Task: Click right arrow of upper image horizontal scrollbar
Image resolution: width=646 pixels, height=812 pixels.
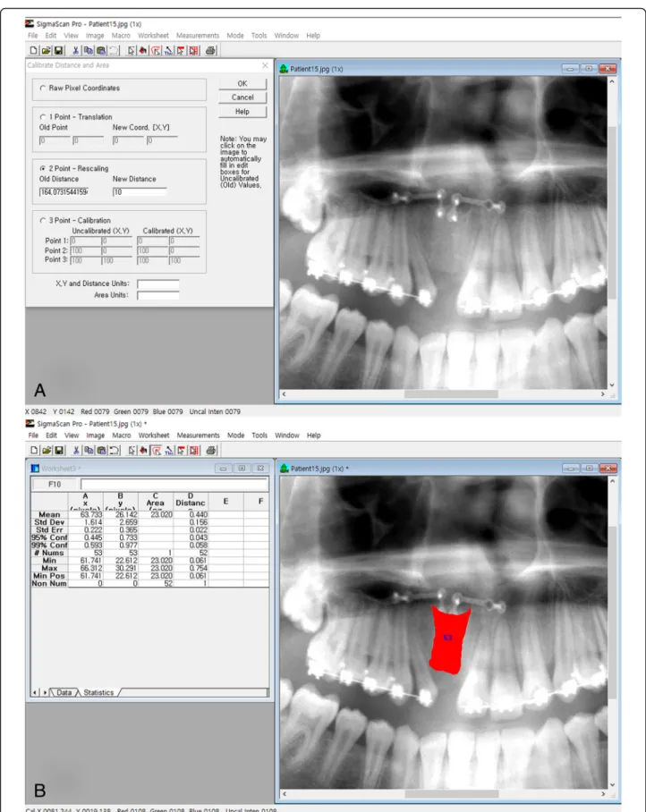Action: [x=602, y=394]
